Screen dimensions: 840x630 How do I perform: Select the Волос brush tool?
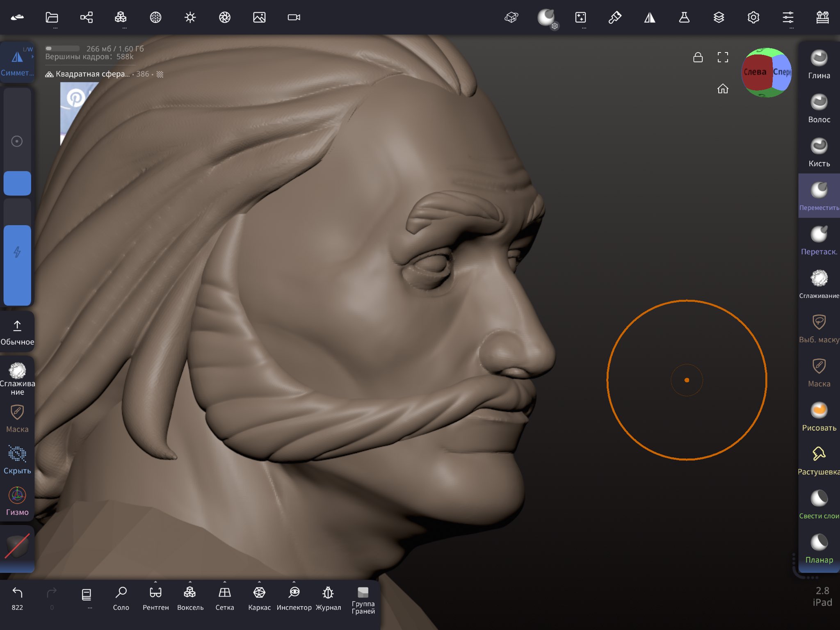click(819, 108)
